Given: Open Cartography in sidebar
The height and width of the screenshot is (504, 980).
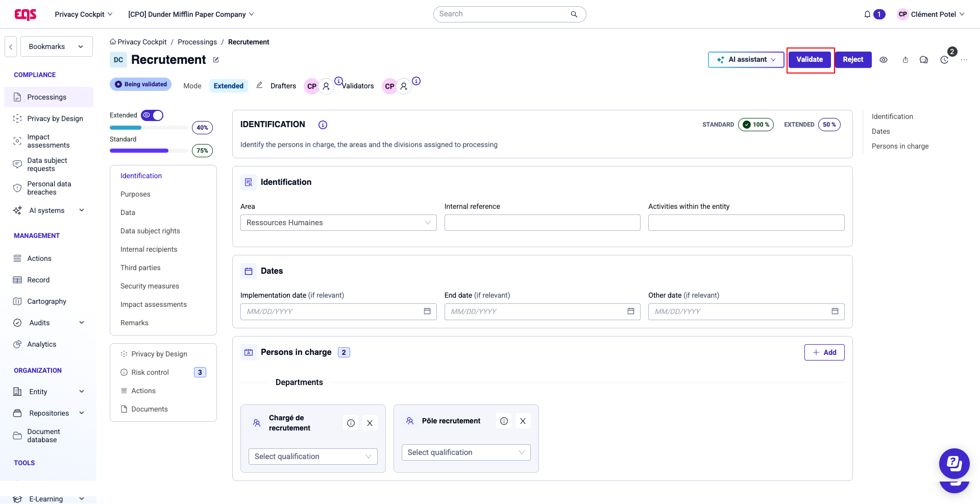Looking at the screenshot, I should (49, 301).
